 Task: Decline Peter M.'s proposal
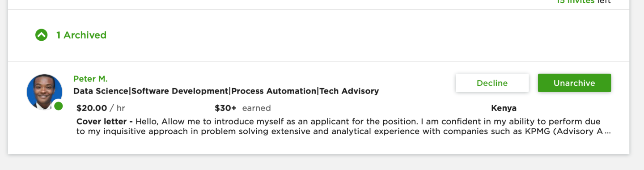(492, 83)
